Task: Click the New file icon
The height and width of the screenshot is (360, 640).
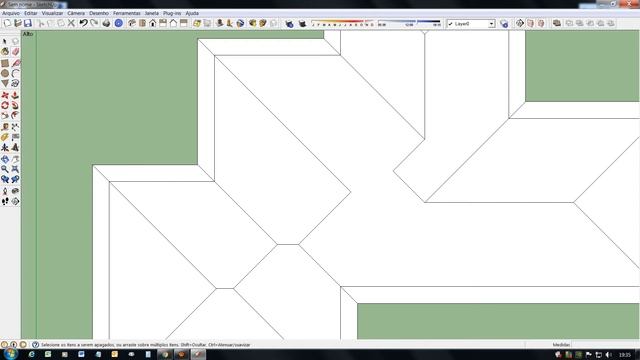Action: pos(7,23)
